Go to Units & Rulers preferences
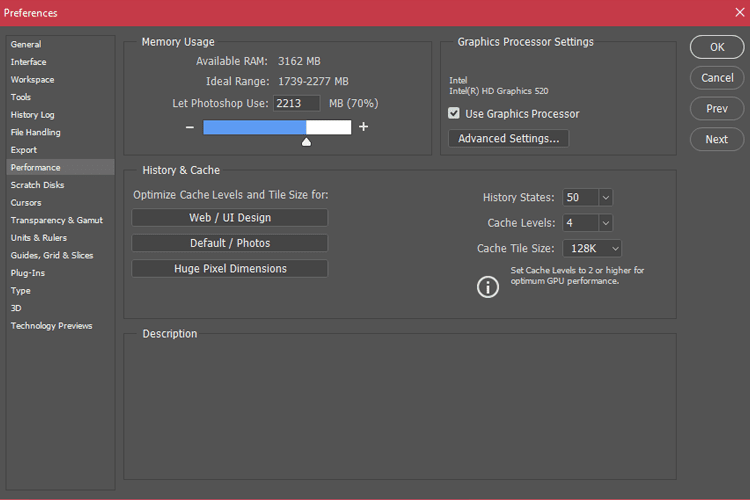 [60, 238]
